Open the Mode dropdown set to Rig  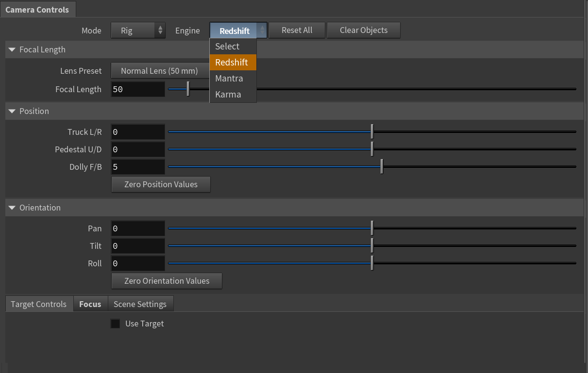coord(138,30)
